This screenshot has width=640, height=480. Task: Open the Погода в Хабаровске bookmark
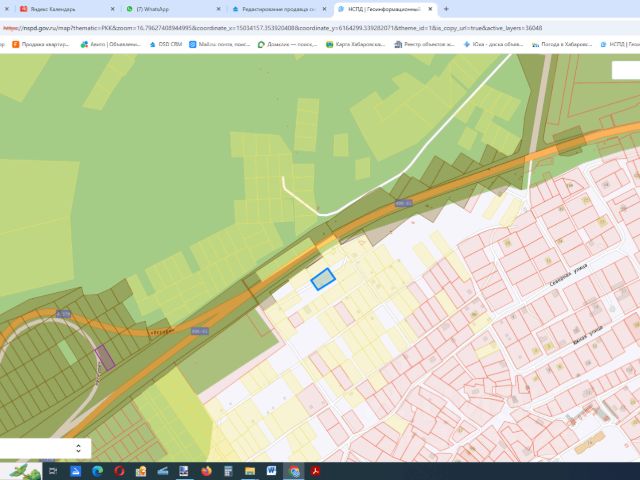point(562,44)
